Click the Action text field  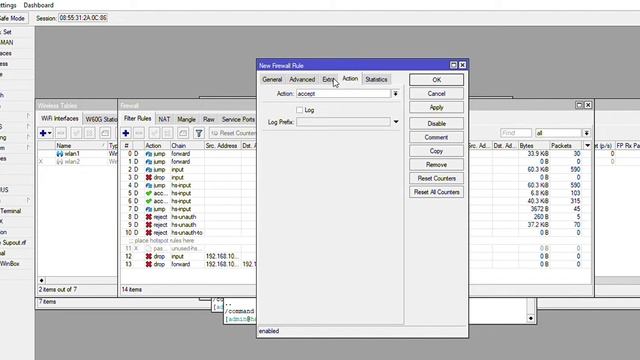343,94
